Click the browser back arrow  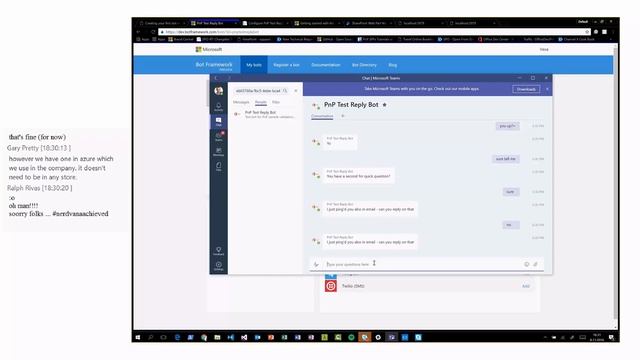[138, 32]
